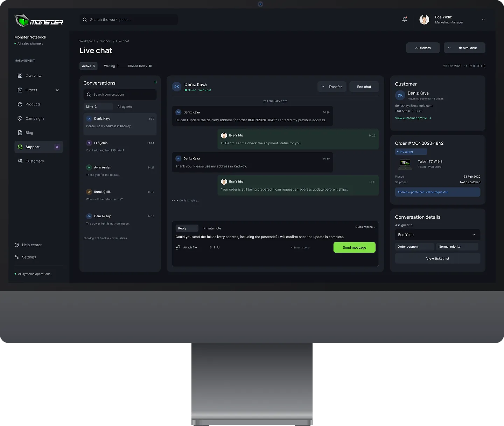Click the Preparing status badge
This screenshot has width=504, height=426.
coord(411,152)
